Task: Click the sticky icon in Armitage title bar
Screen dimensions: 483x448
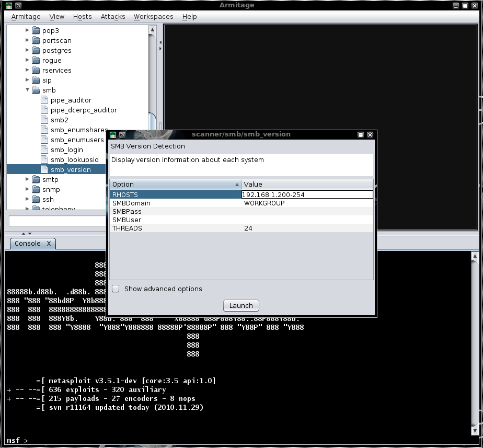Action: coord(18,5)
